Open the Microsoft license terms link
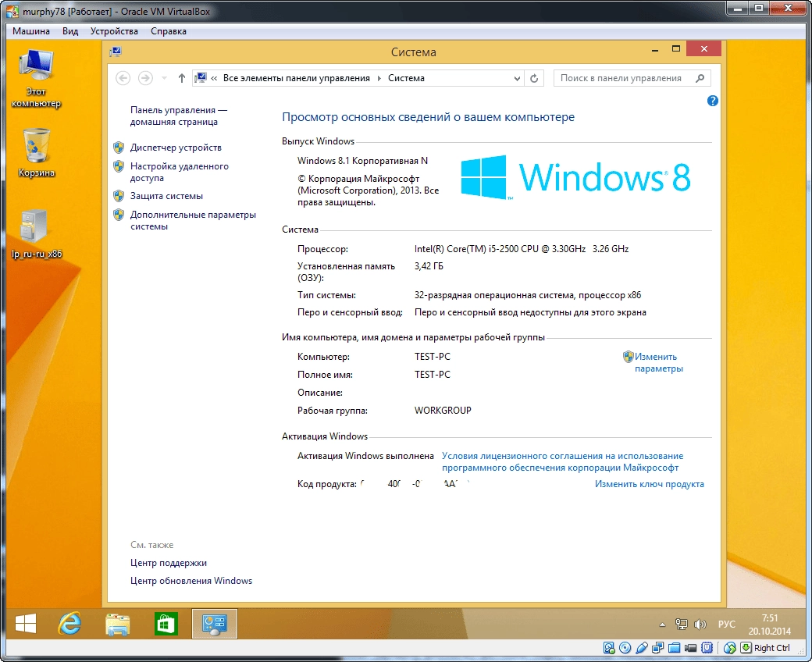Image resolution: width=812 pixels, height=662 pixels. tap(562, 461)
